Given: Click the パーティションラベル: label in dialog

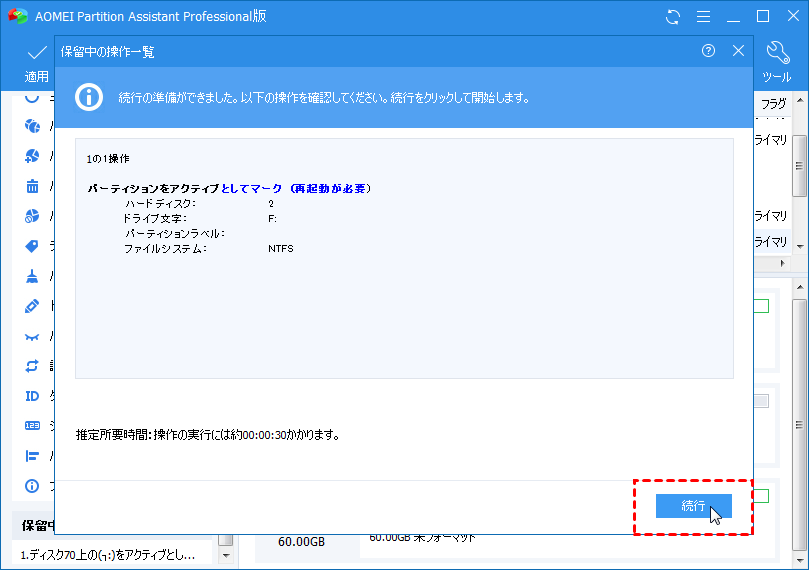Looking at the screenshot, I should click(175, 234).
